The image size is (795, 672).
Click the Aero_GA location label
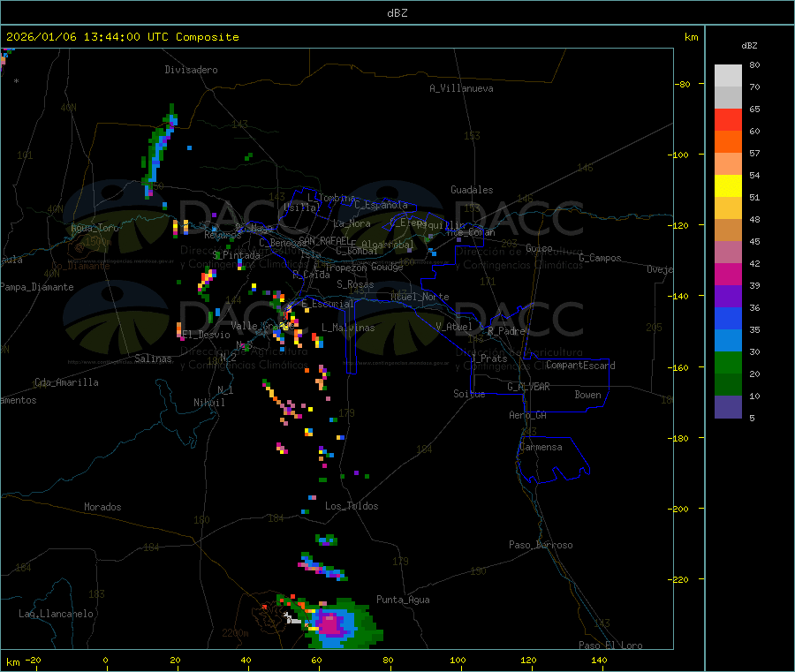(x=528, y=415)
